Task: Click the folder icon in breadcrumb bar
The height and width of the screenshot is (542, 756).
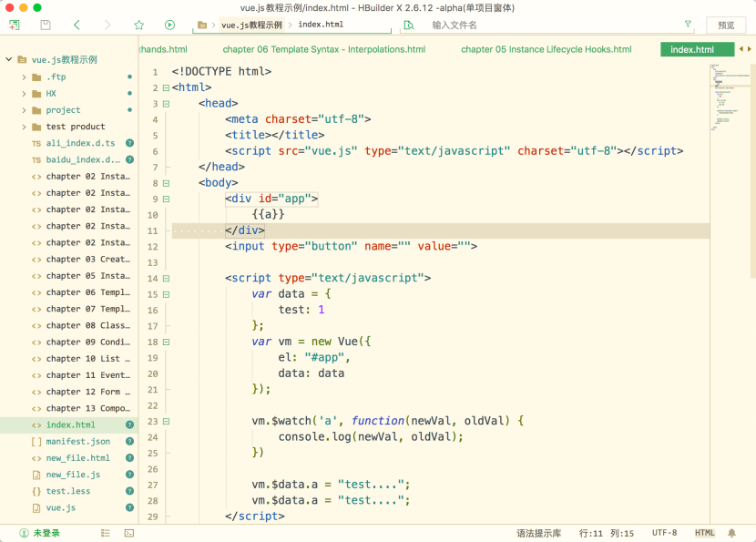Action: tap(202, 26)
